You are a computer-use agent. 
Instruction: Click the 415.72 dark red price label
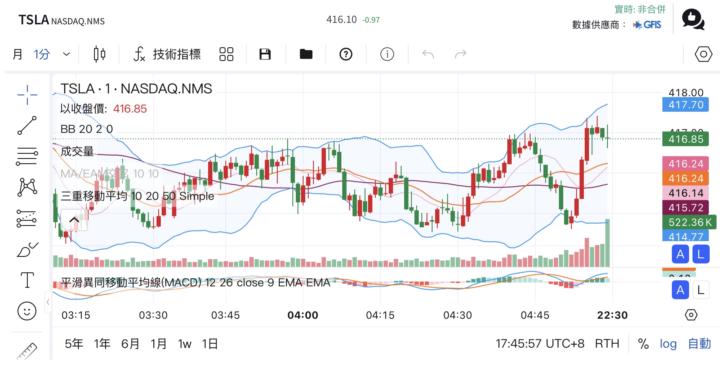(686, 208)
